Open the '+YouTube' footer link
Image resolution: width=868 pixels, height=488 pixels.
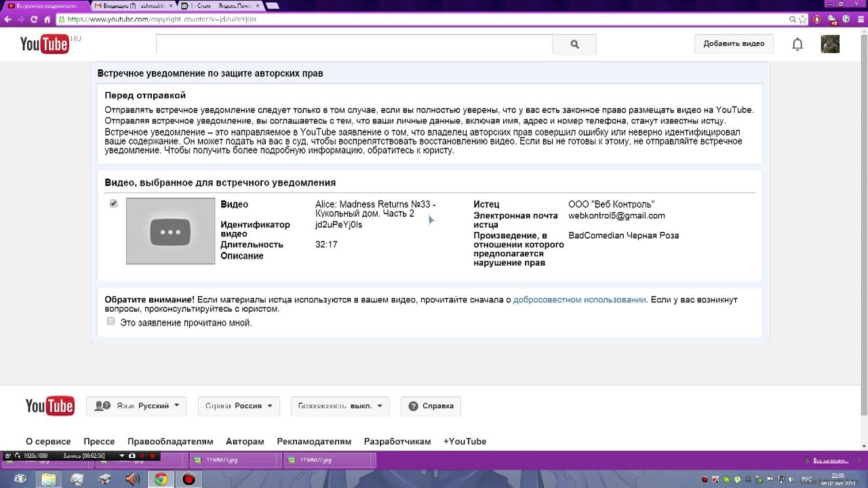coord(465,441)
